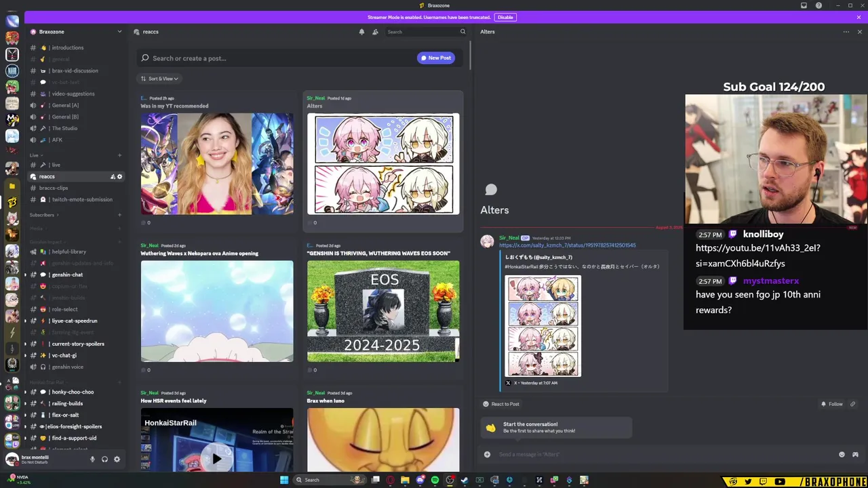
Task: Click the taskbar Search box
Action: 330,480
